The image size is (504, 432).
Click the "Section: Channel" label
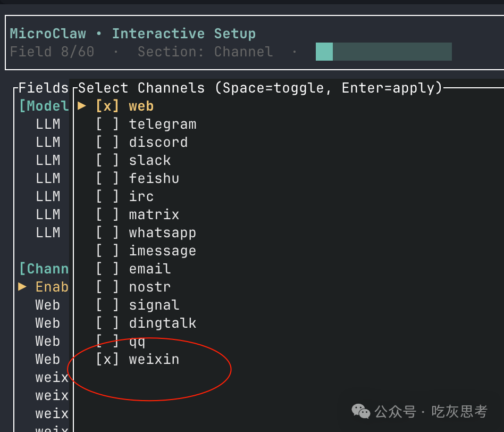click(x=205, y=52)
